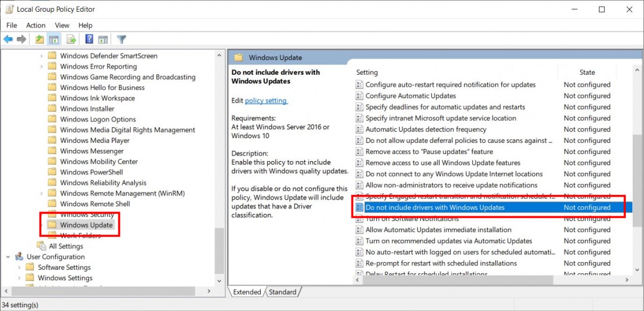Switch to the Standard tab
The width and height of the screenshot is (644, 311).
tap(283, 292)
